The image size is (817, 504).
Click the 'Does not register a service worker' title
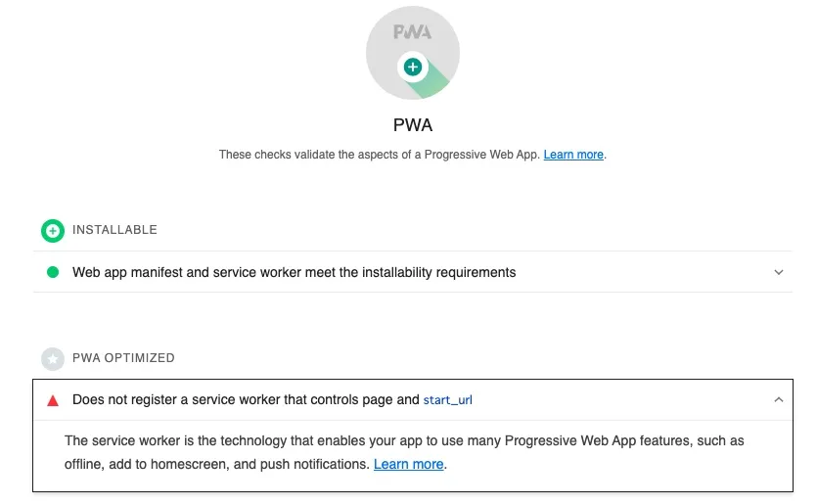[245, 400]
